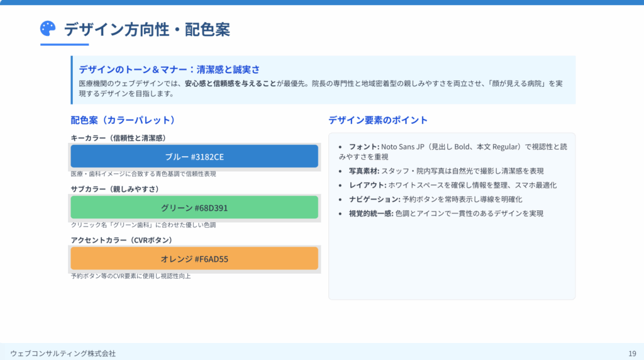Click the 配色案（カラーパレット） section heading
This screenshot has width=644, height=360.
[x=123, y=120]
